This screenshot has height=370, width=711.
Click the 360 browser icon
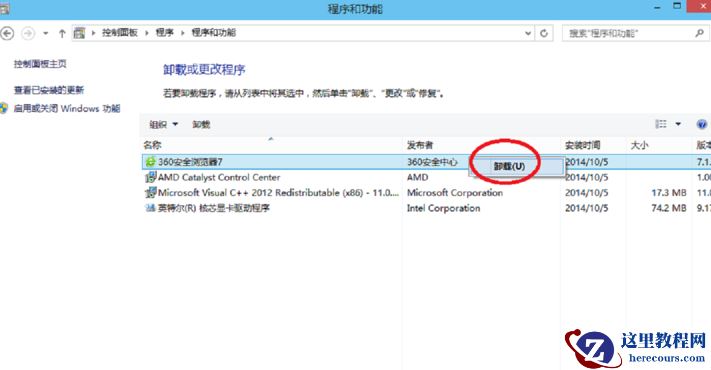click(x=150, y=162)
